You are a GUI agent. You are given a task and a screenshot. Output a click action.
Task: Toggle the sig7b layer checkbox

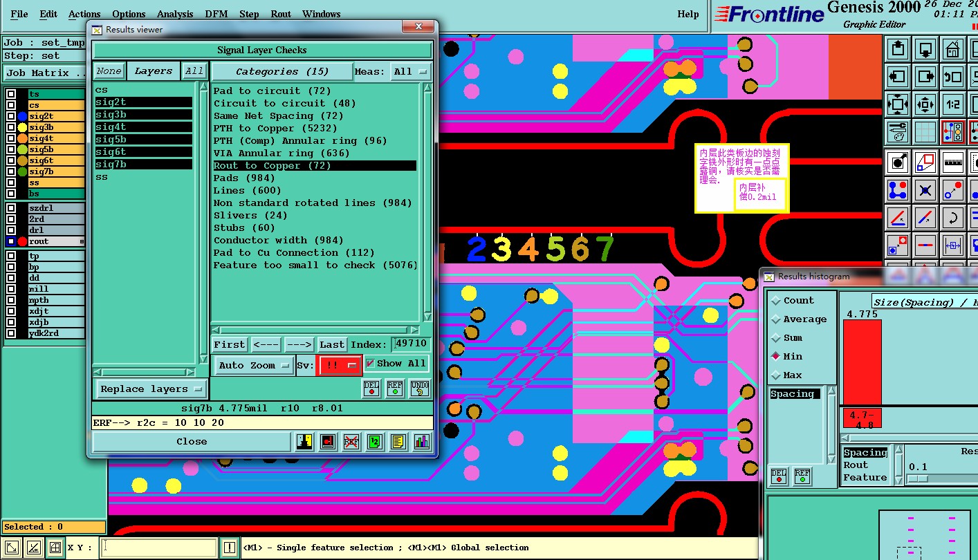11,171
